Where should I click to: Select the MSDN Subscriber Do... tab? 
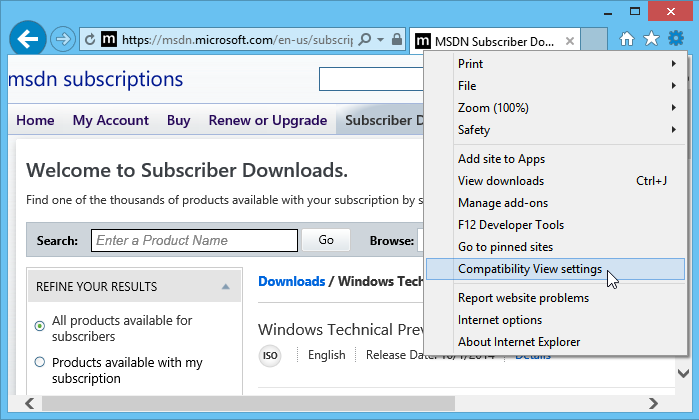[494, 41]
